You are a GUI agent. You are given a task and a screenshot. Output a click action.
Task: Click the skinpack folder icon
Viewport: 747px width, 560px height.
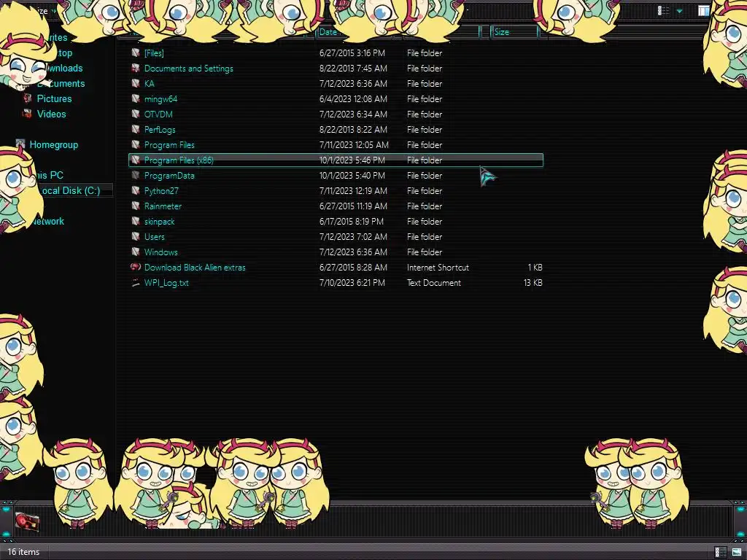(136, 222)
